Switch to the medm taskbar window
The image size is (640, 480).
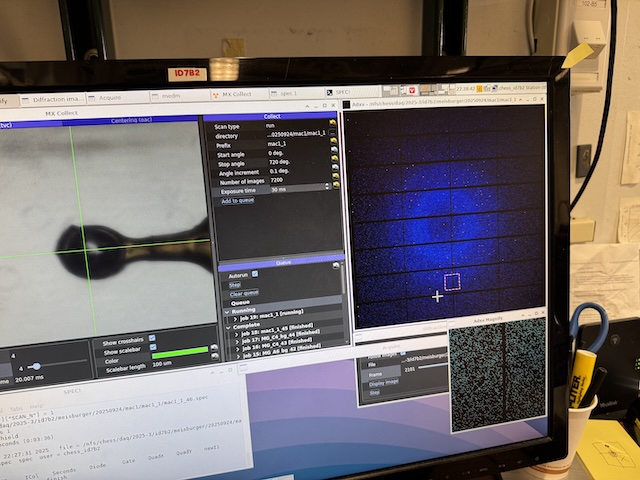(180, 96)
